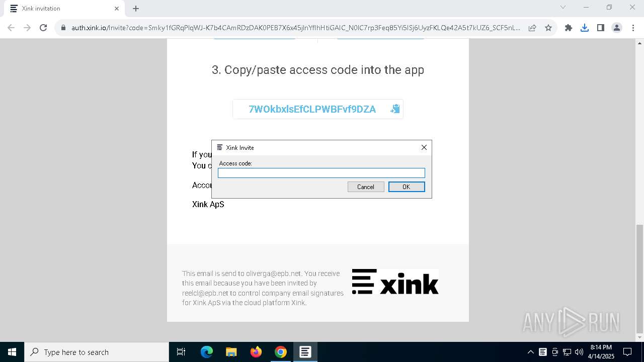Click the page vertical scrollbar thumb
The height and width of the screenshot is (362, 644).
(x=639, y=279)
